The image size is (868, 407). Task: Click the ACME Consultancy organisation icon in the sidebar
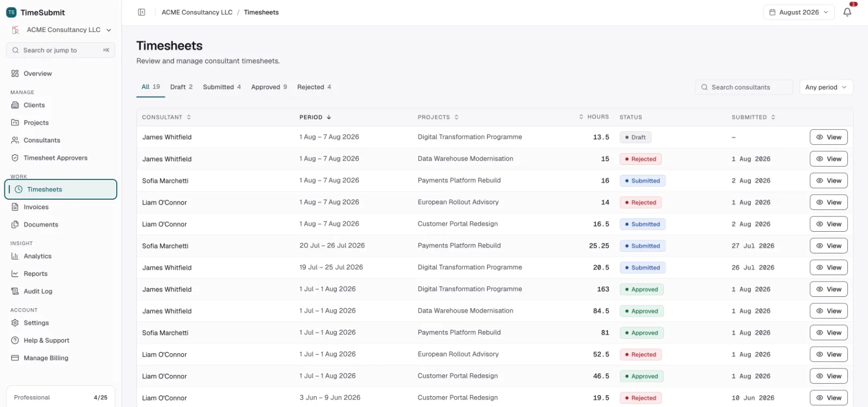click(16, 30)
